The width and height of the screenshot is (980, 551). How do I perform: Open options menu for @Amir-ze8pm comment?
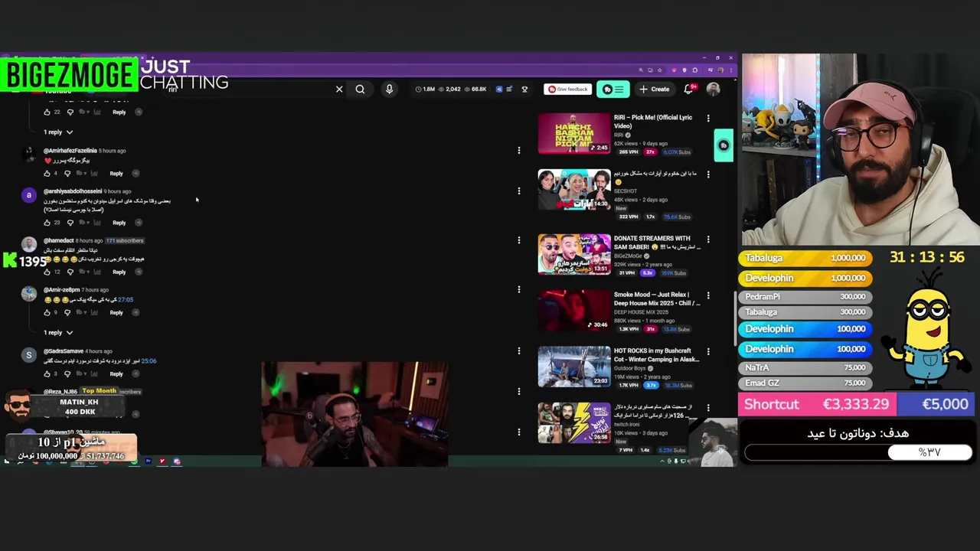point(518,289)
